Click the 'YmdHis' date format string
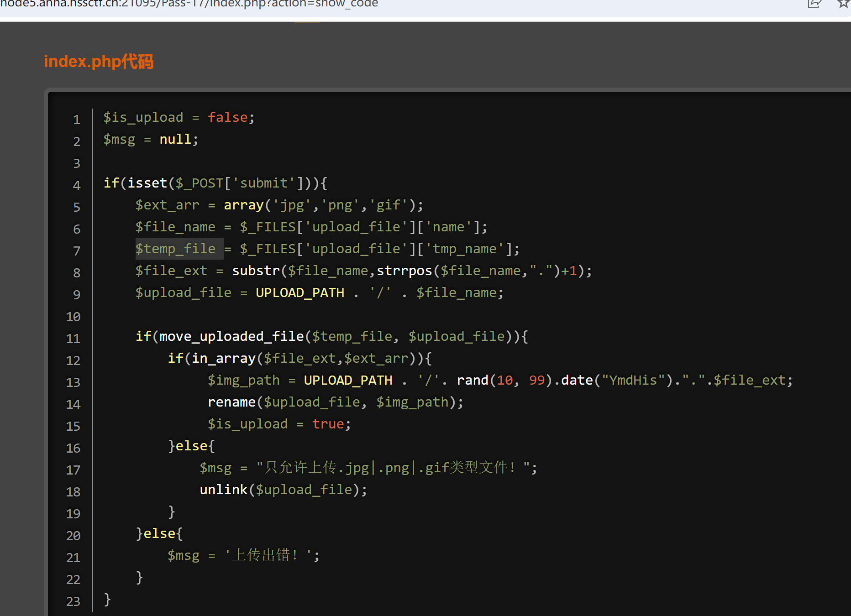851x616 pixels. [633, 380]
